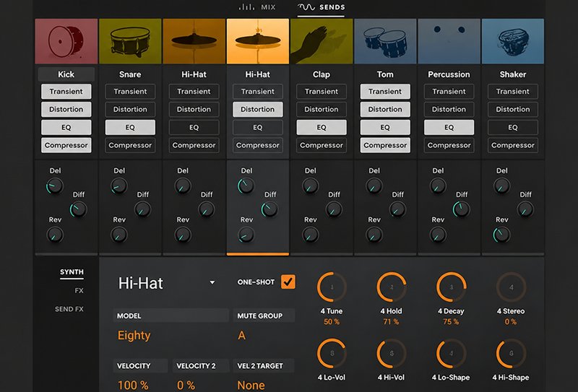Image resolution: width=578 pixels, height=392 pixels.
Task: Toggle Compressor on the Kick channel
Action: click(66, 145)
